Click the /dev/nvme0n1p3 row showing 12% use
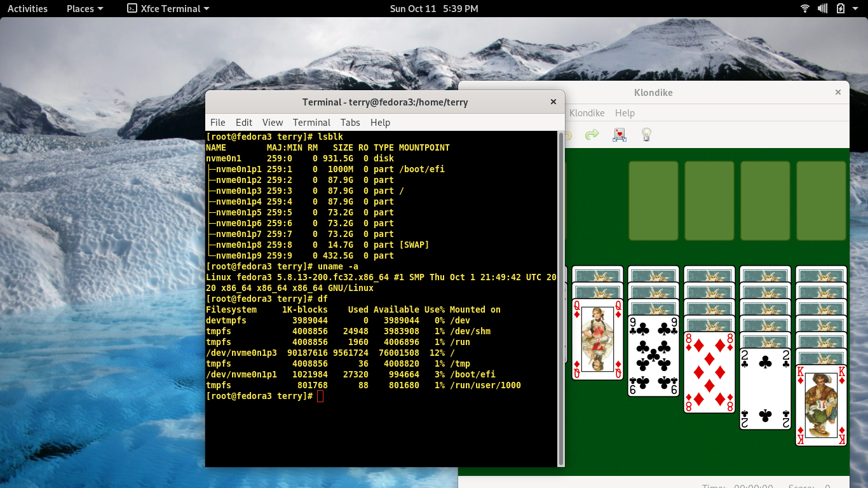868x488 pixels. (330, 353)
